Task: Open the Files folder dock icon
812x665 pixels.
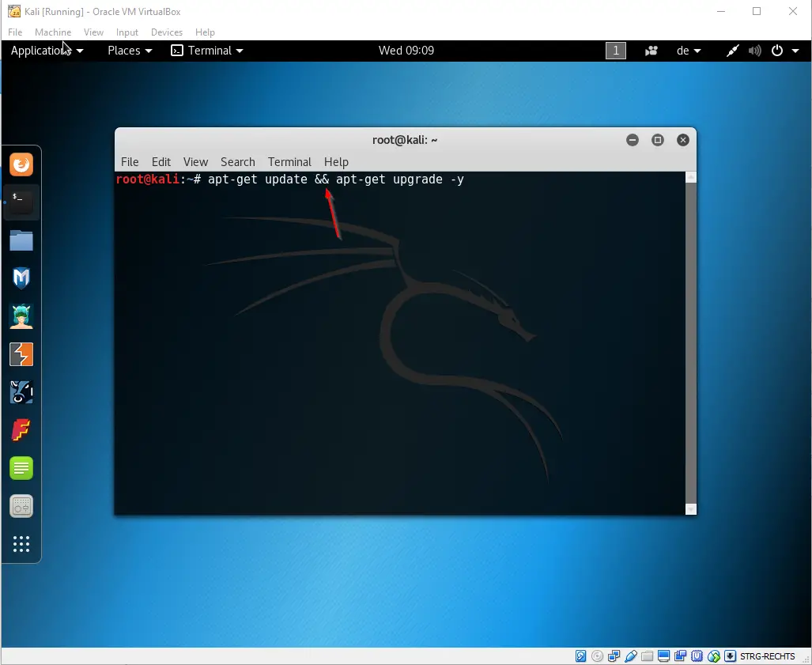Action: point(21,240)
